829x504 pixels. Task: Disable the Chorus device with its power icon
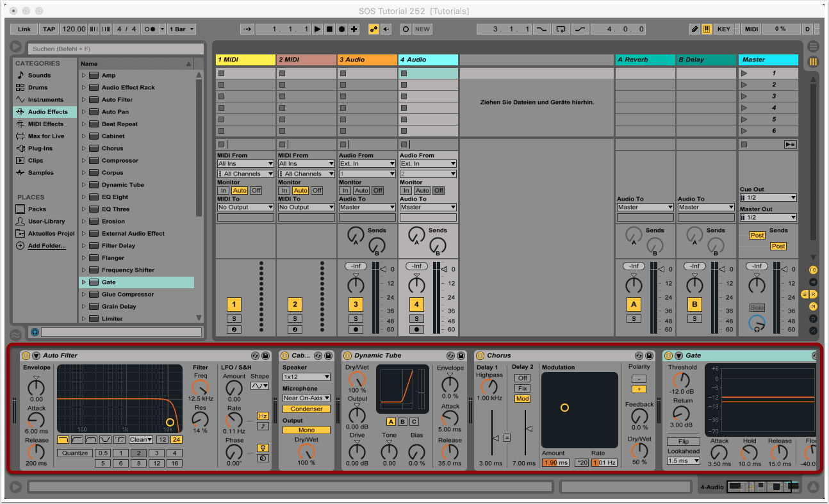tap(479, 355)
